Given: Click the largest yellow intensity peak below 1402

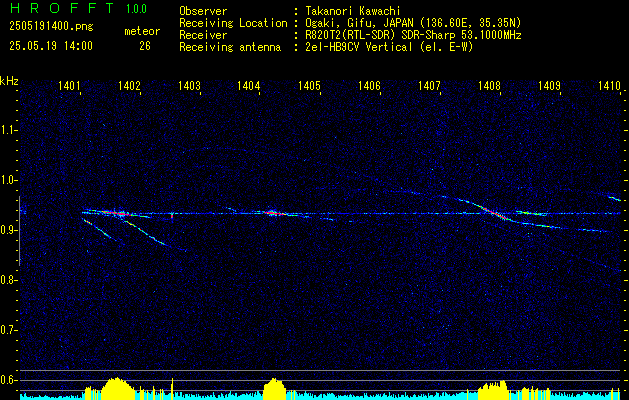Looking at the screenshot, I should 117,387.
